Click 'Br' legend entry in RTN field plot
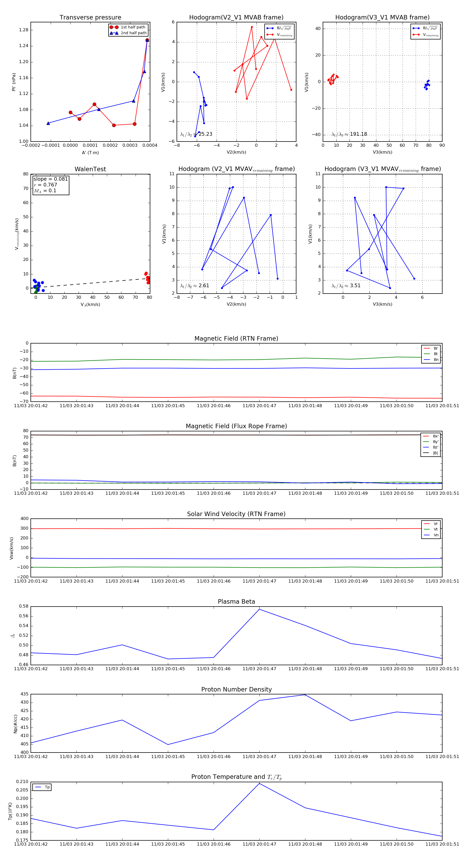The width and height of the screenshot is (473, 868). 431,349
